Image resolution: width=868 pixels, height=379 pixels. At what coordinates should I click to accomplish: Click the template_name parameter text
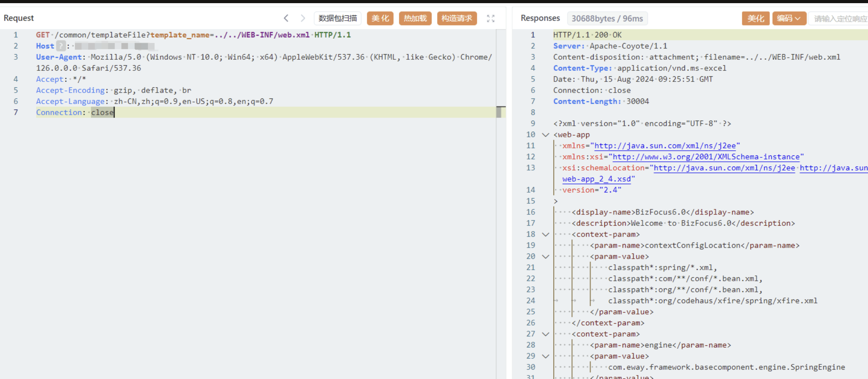pos(179,35)
